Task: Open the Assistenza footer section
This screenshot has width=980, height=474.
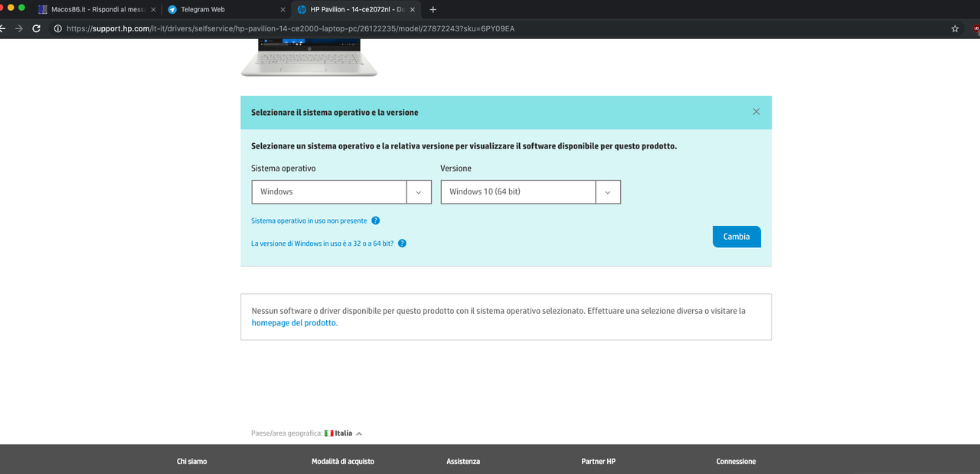Action: click(x=463, y=462)
